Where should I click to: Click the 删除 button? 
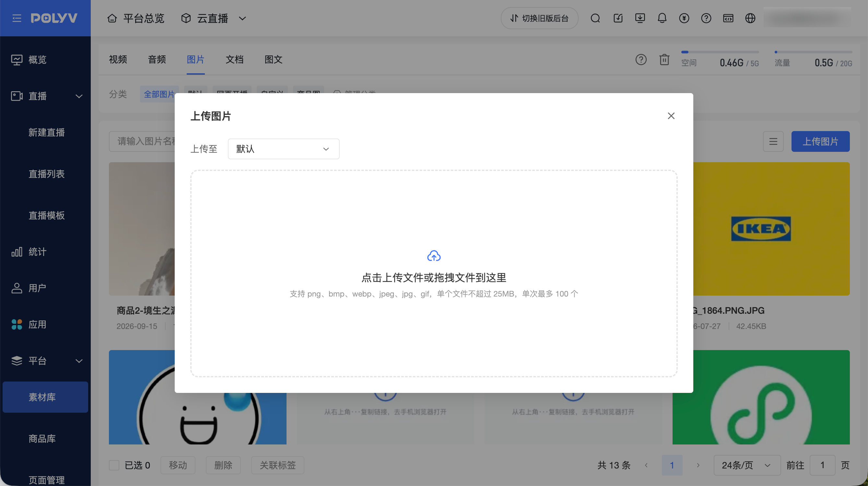point(223,465)
